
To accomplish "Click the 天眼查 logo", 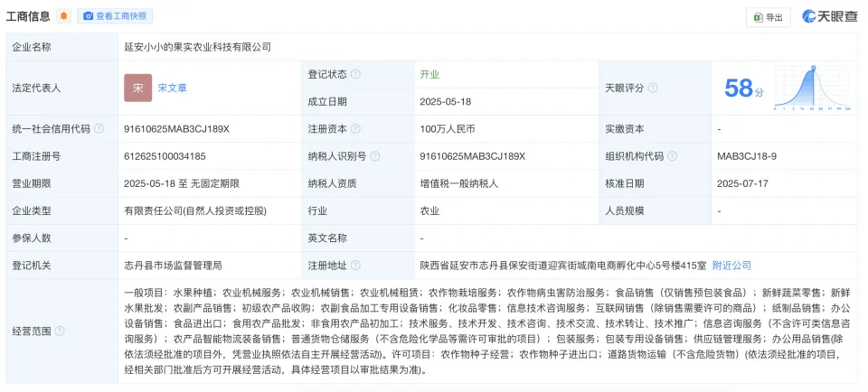I will [830, 16].
